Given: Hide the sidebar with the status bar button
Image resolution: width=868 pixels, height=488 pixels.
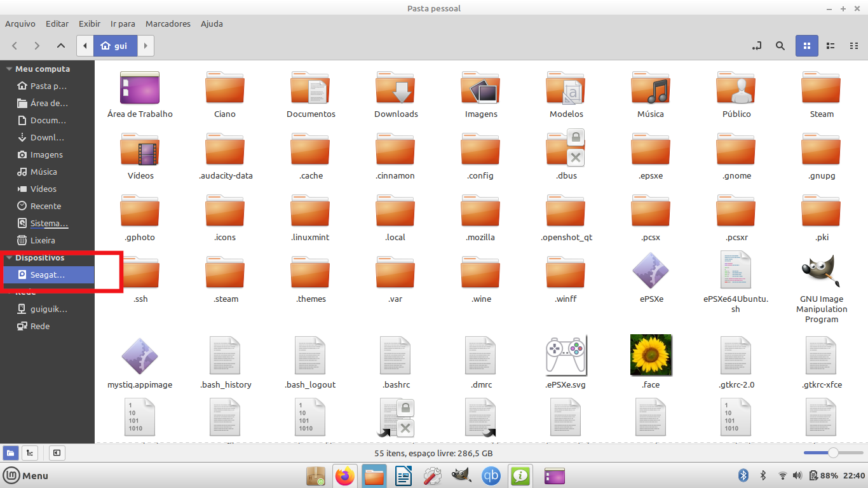Looking at the screenshot, I should point(57,453).
